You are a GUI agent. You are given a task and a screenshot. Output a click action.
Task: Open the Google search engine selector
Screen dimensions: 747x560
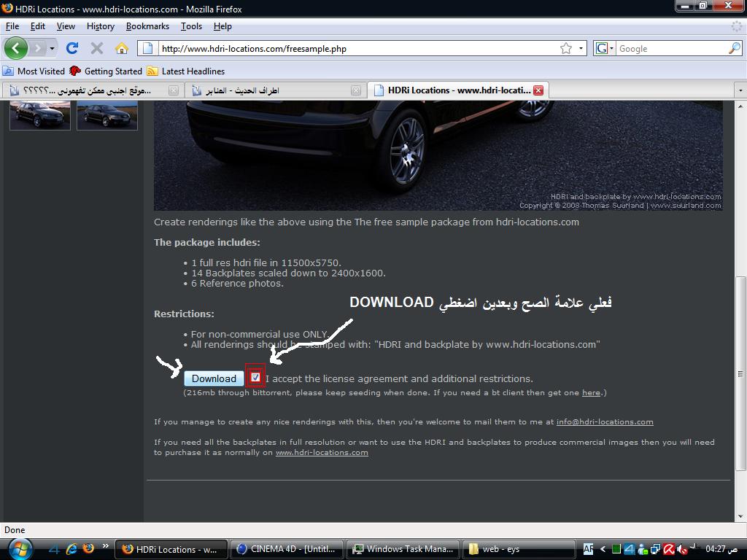pyautogui.click(x=604, y=48)
